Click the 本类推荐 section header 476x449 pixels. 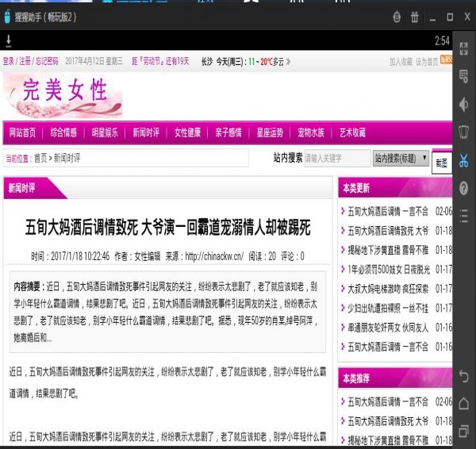click(x=356, y=378)
